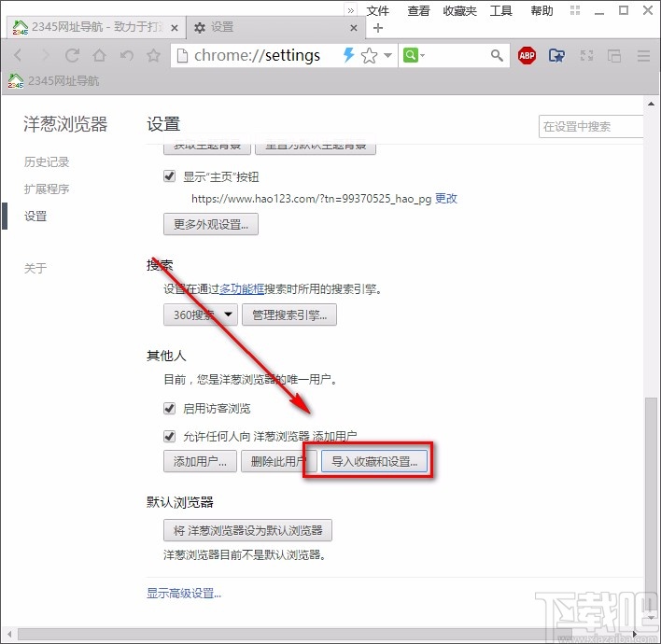This screenshot has height=644, width=661.
Task: Open the 收藏夹 menu
Action: point(459,10)
